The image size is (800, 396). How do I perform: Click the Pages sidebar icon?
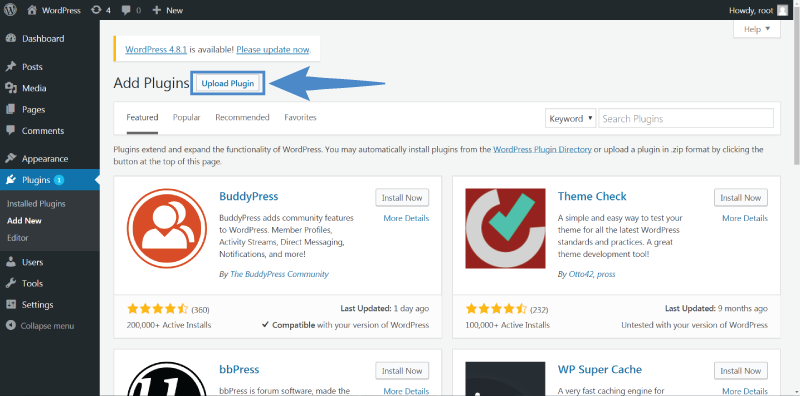click(11, 110)
